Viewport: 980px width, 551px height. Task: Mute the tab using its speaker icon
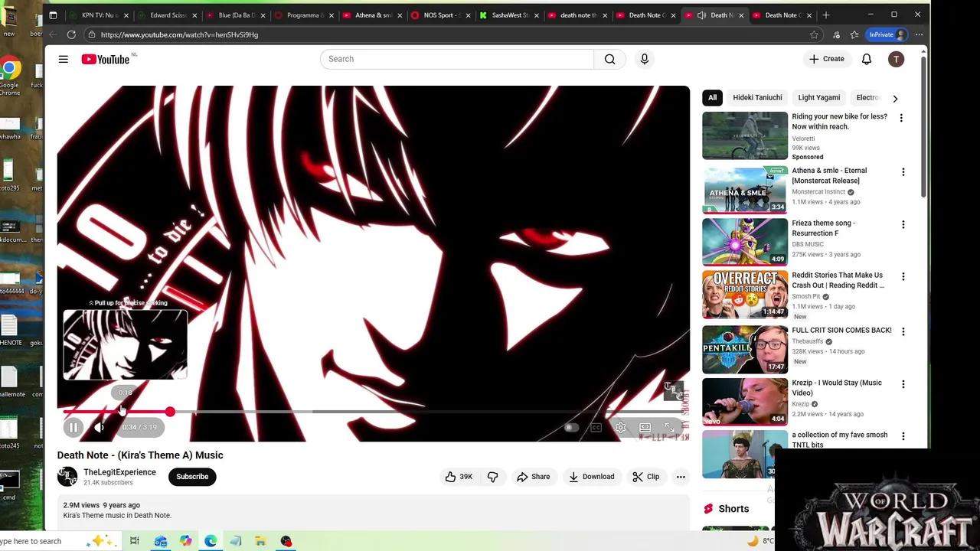(702, 15)
